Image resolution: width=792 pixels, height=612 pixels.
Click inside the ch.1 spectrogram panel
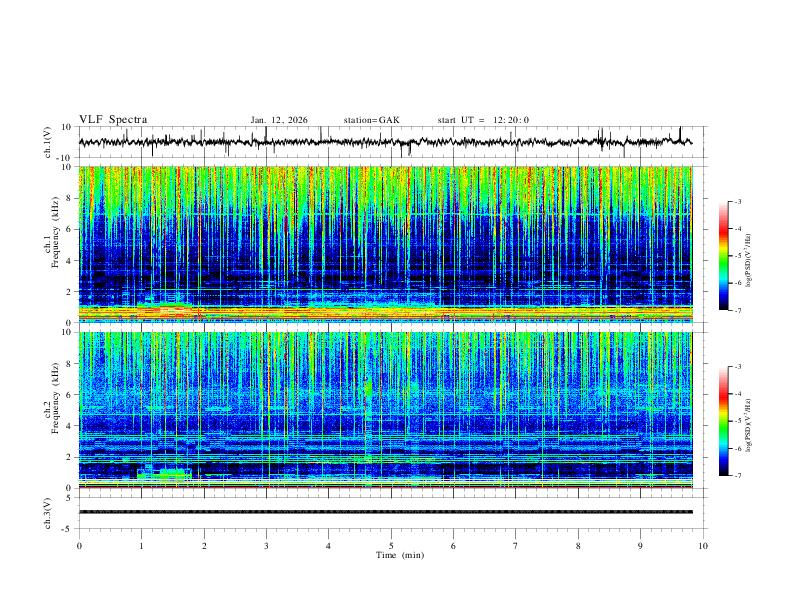pos(385,244)
